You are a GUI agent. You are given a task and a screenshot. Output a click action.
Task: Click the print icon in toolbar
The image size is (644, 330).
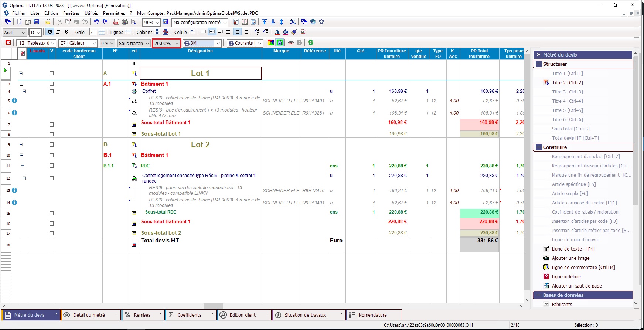[x=125, y=22]
